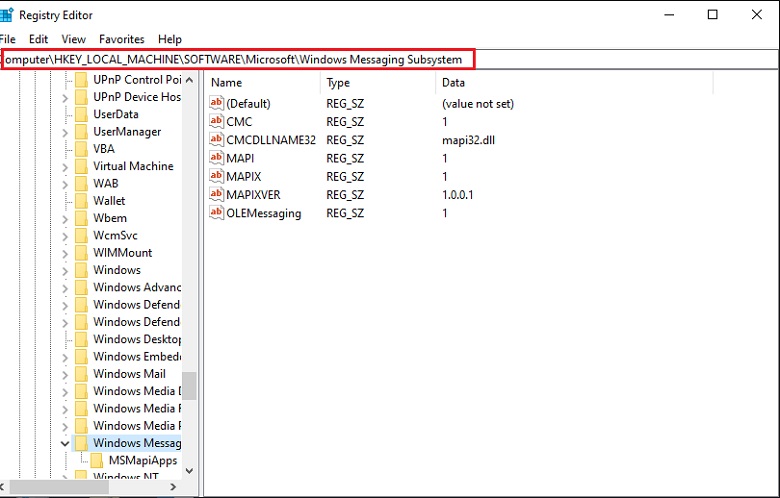
Task: Sort values by the Name column header
Action: click(x=263, y=82)
